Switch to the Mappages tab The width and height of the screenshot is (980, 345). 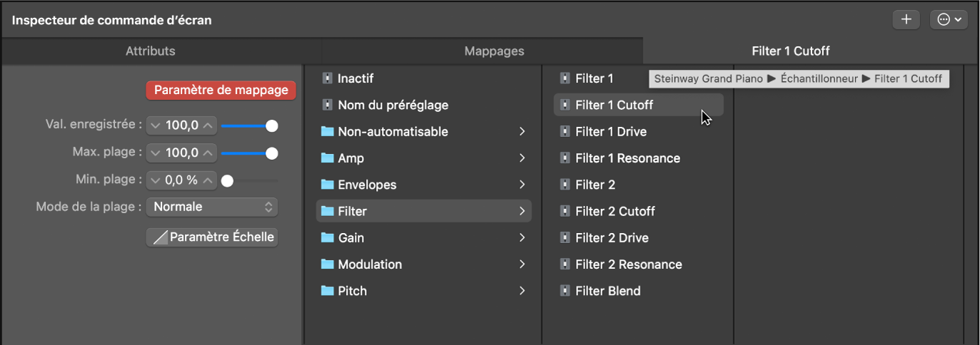click(x=494, y=51)
